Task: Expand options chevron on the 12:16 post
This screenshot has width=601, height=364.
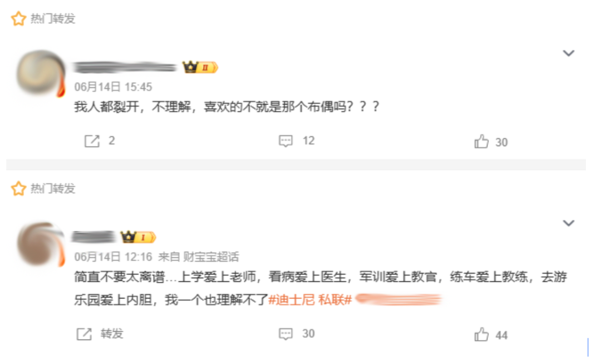Action: coord(568,223)
